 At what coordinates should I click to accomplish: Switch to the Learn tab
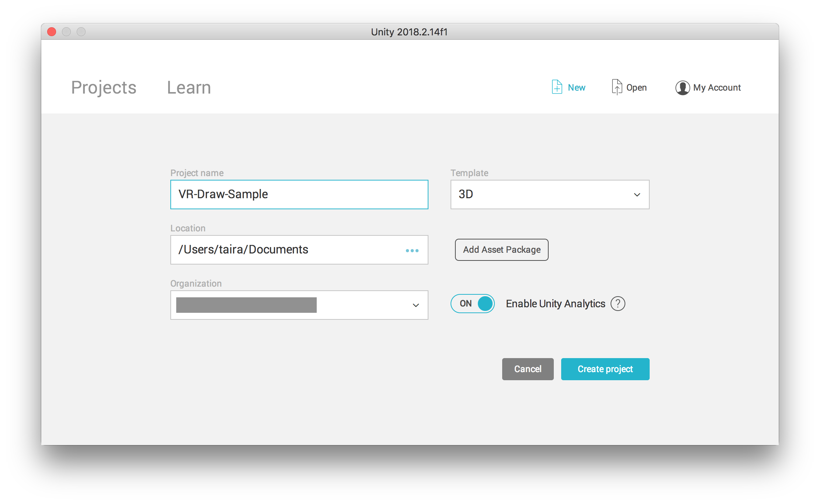click(x=189, y=88)
